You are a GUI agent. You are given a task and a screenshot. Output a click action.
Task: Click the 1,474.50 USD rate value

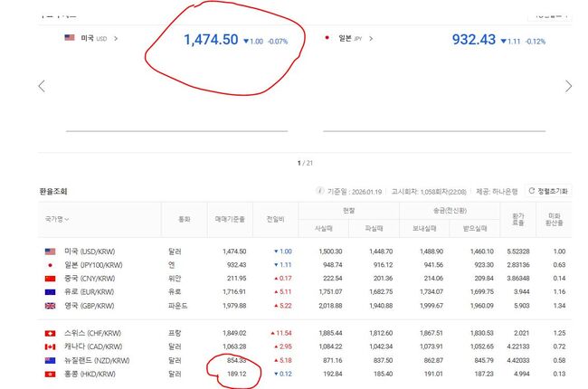tap(211, 40)
